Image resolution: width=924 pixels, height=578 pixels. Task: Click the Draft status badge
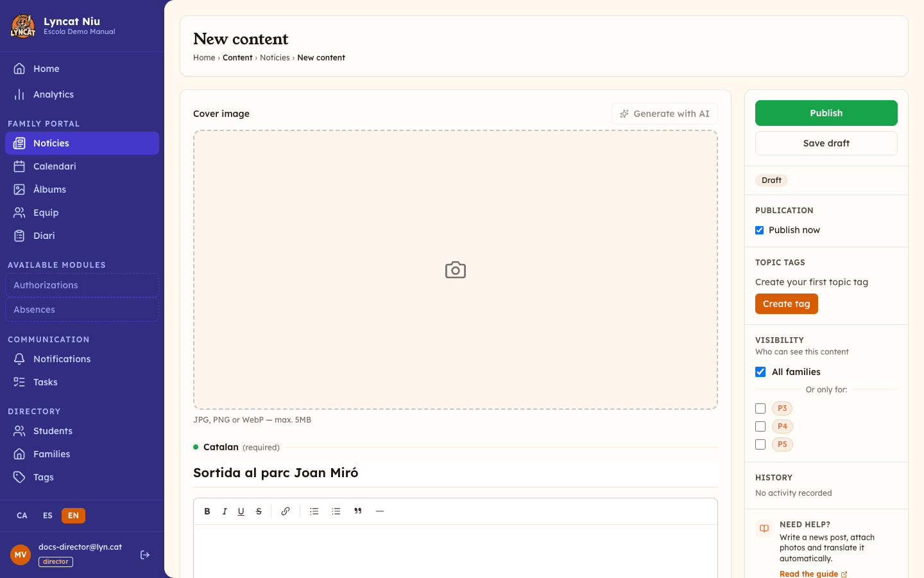click(771, 180)
